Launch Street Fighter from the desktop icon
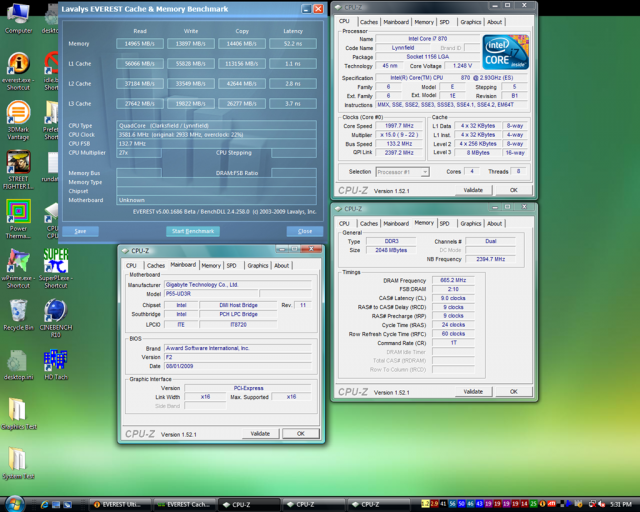The image size is (640, 512). (18, 170)
